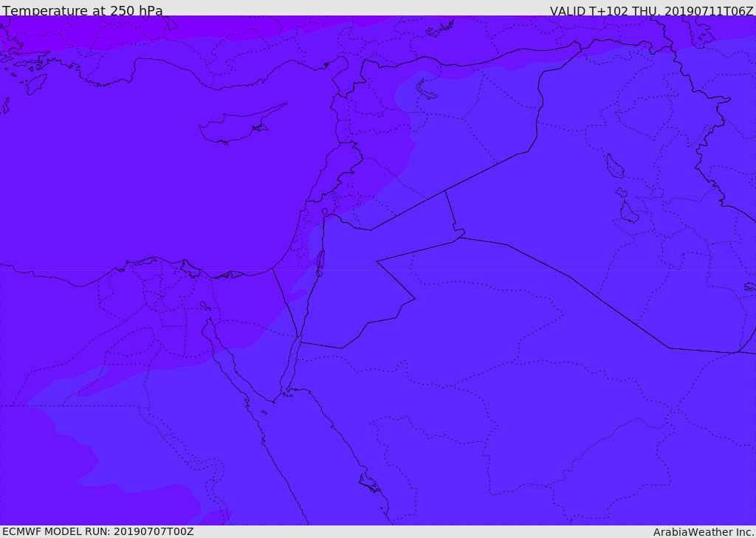Click the 'ArabiaWeather Inc' credit text
Screen dimensions: 756x538
(x=704, y=532)
